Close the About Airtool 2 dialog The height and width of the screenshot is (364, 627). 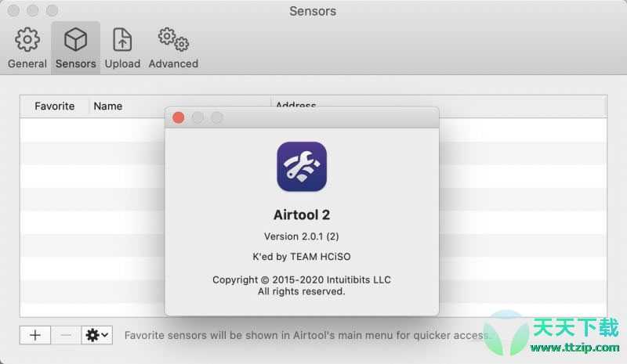click(179, 117)
